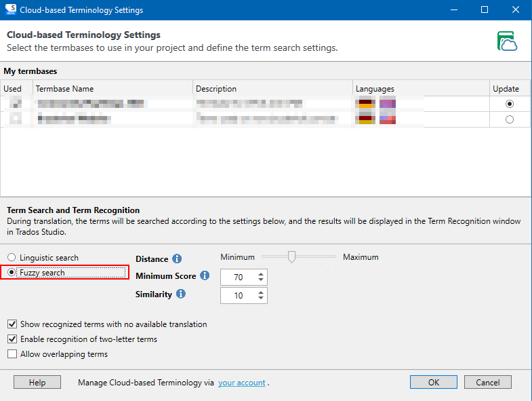
Task: Decrease Similarity value with down arrow
Action: pos(260,298)
